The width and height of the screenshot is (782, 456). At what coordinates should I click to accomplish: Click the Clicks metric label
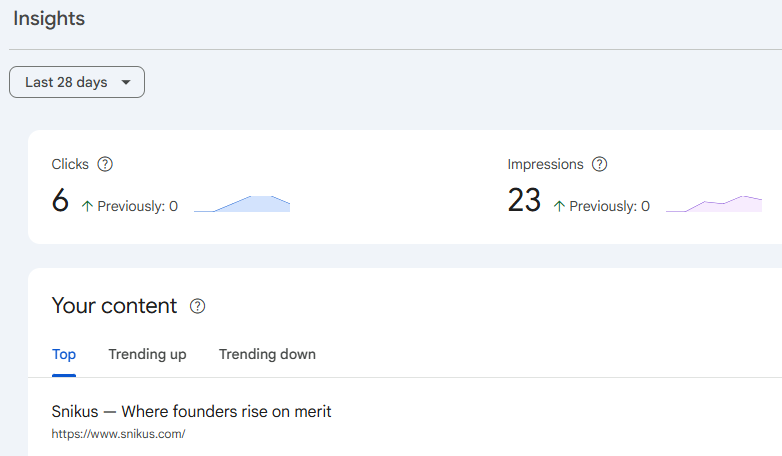pyautogui.click(x=70, y=164)
